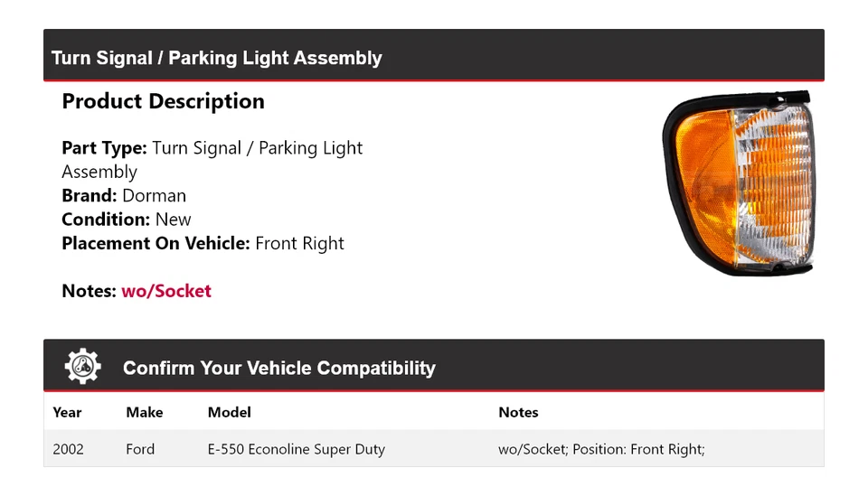This screenshot has height=496, width=868.
Task: Click the gear compatibility icon
Action: tap(83, 366)
